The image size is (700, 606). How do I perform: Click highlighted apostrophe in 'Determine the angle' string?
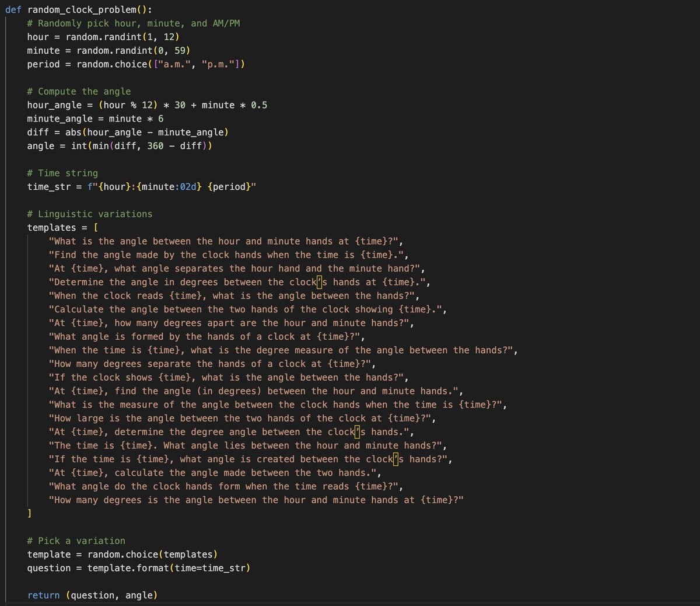tap(320, 282)
